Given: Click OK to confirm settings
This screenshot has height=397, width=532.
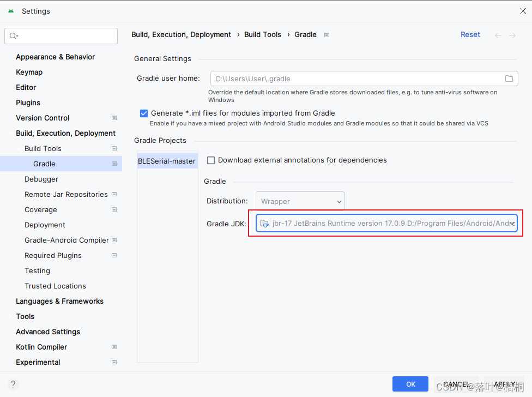Looking at the screenshot, I should 410,384.
